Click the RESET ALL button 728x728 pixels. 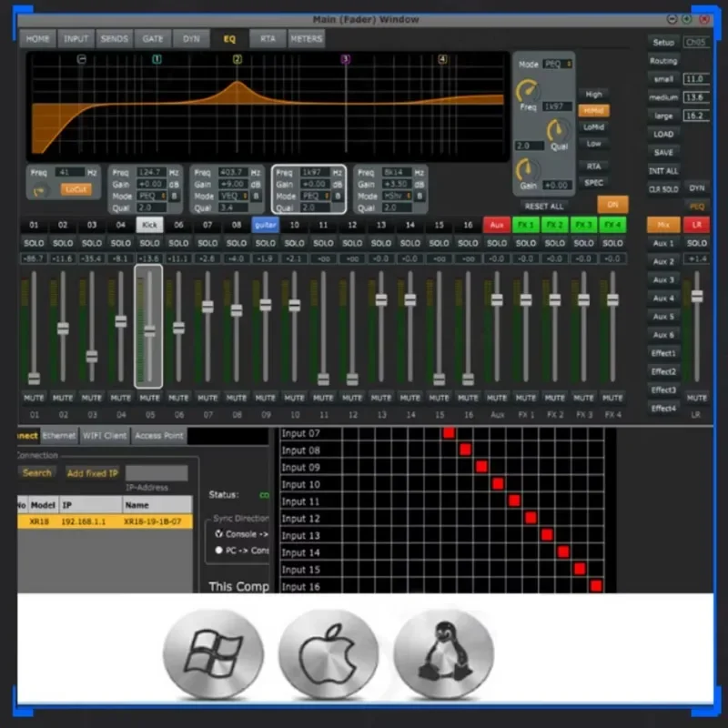pyautogui.click(x=543, y=207)
